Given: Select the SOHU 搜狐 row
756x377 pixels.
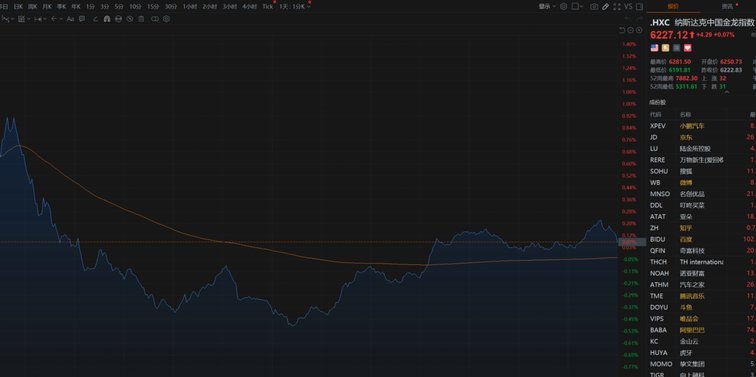Looking at the screenshot, I should [703, 171].
